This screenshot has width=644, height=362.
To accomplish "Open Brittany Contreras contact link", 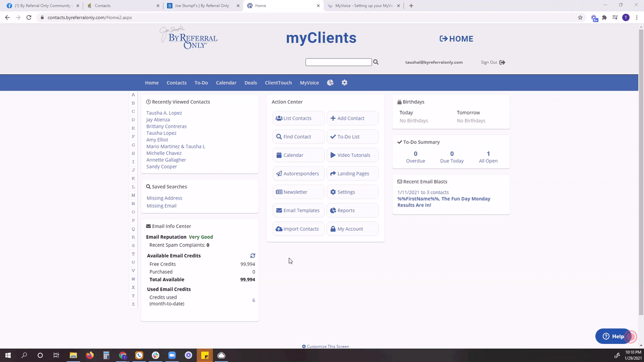I will [x=167, y=126].
